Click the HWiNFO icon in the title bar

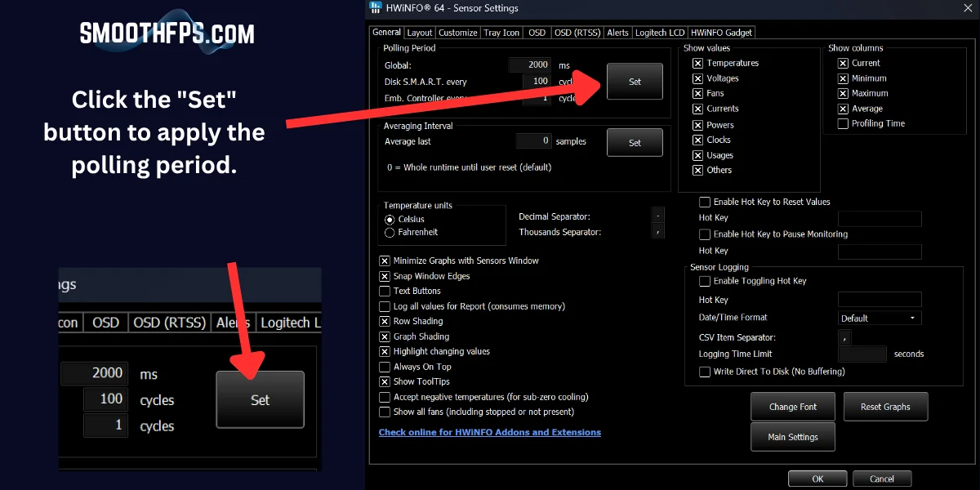point(375,9)
